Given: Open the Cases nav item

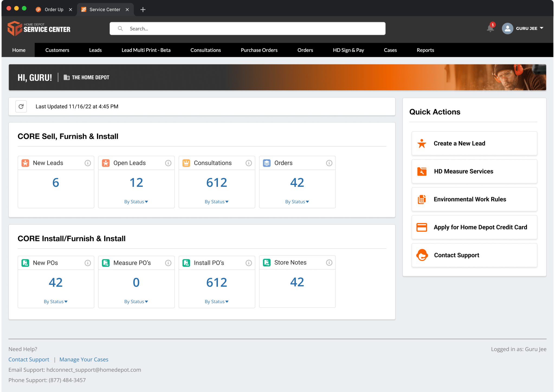Looking at the screenshot, I should tap(390, 50).
